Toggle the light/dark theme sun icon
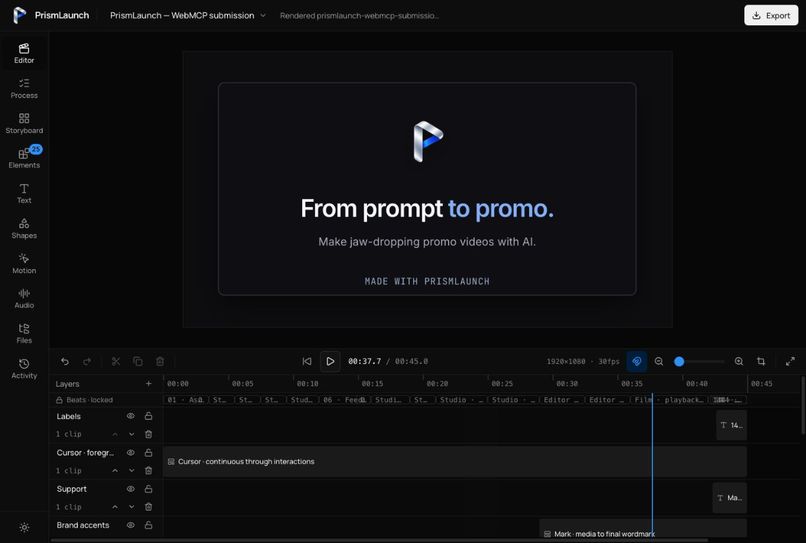The height and width of the screenshot is (543, 806). point(24,527)
